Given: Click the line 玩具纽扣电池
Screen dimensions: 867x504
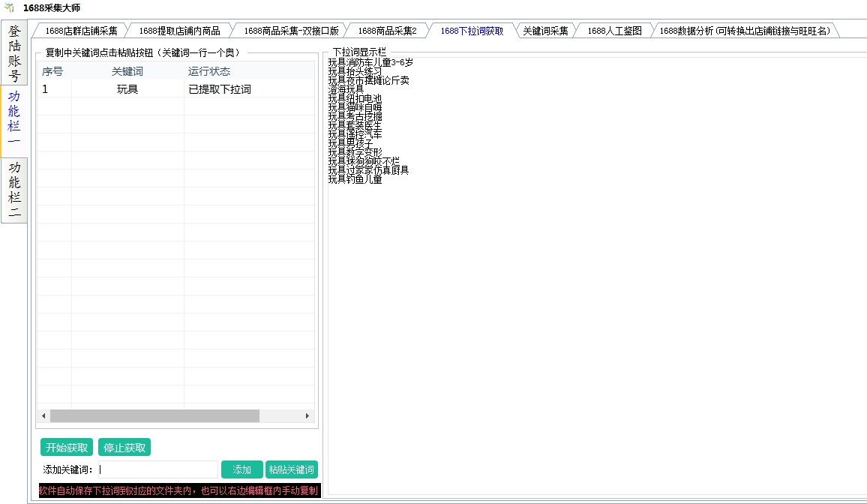Looking at the screenshot, I should (355, 98).
